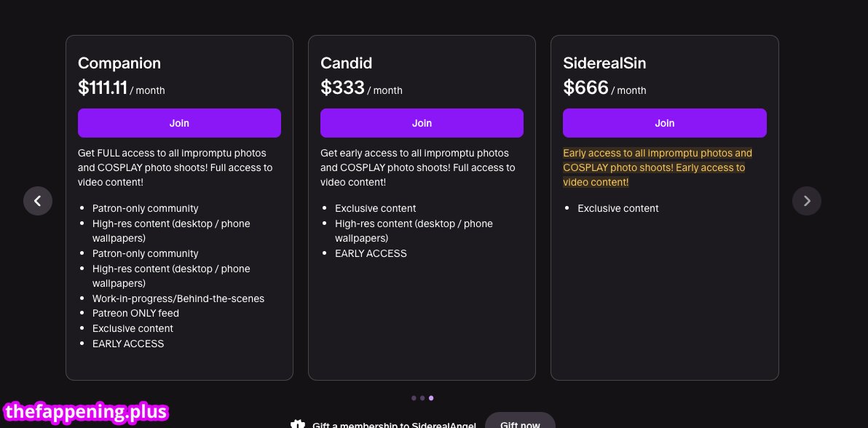This screenshot has width=868, height=428.
Task: Click the gift box icon
Action: pyautogui.click(x=296, y=424)
